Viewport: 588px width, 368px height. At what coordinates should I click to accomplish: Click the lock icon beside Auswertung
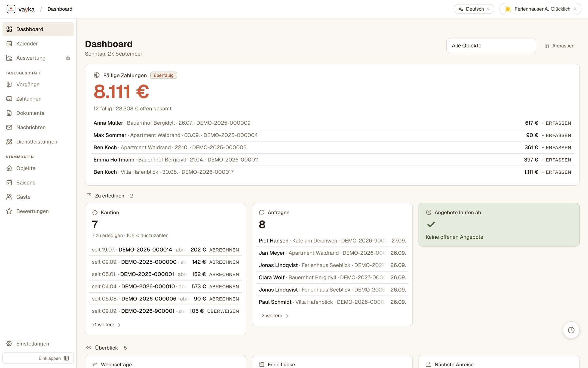(68, 58)
